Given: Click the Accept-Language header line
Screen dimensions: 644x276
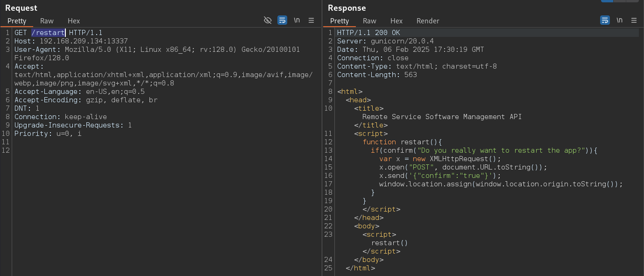Looking at the screenshot, I should pos(79,92).
